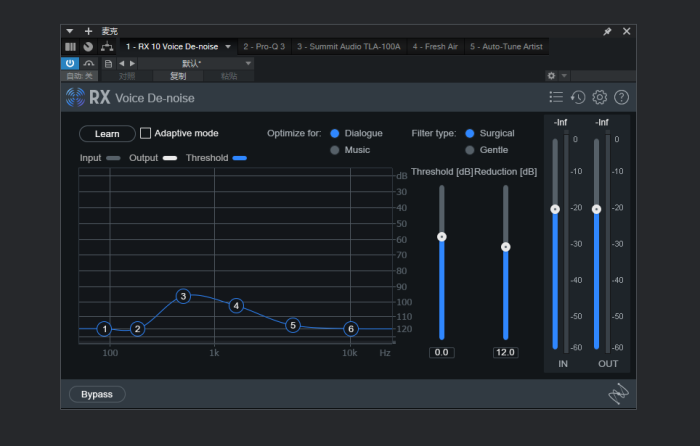The height and width of the screenshot is (446, 700).
Task: Choose the Gentle filter type
Action: (470, 150)
